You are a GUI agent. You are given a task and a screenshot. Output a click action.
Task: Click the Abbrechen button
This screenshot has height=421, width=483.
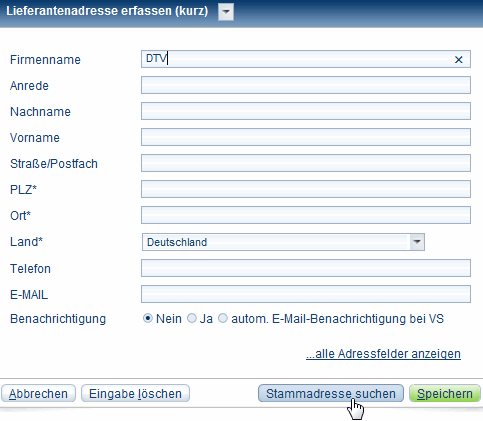[38, 394]
